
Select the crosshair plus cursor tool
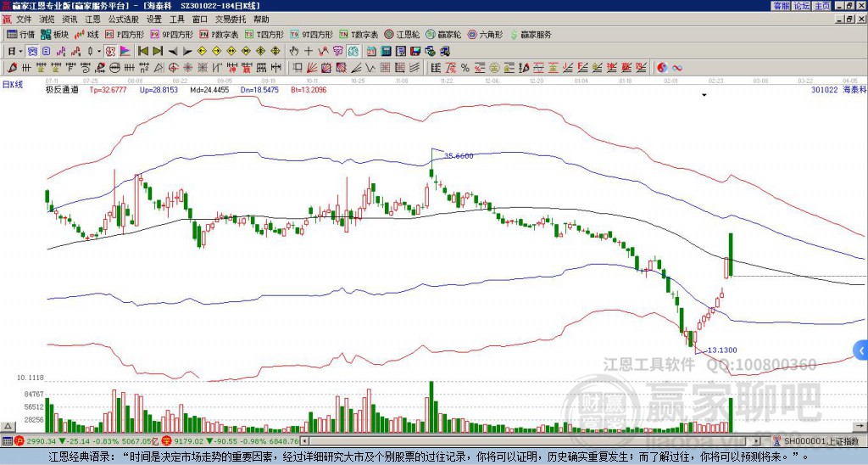pyautogui.click(x=309, y=52)
